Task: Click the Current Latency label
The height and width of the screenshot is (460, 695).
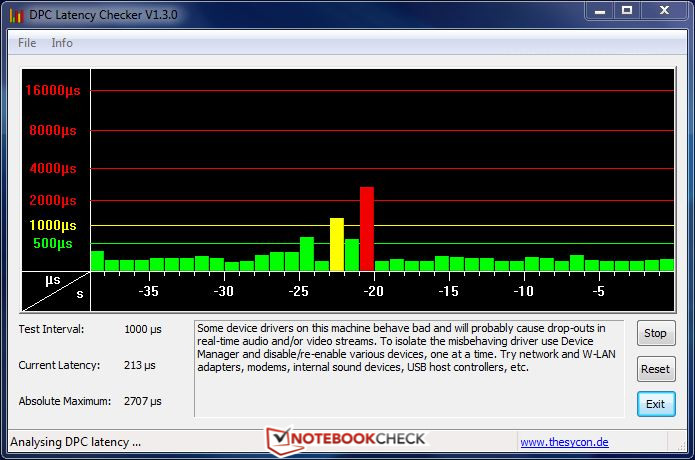Action: click(x=59, y=365)
